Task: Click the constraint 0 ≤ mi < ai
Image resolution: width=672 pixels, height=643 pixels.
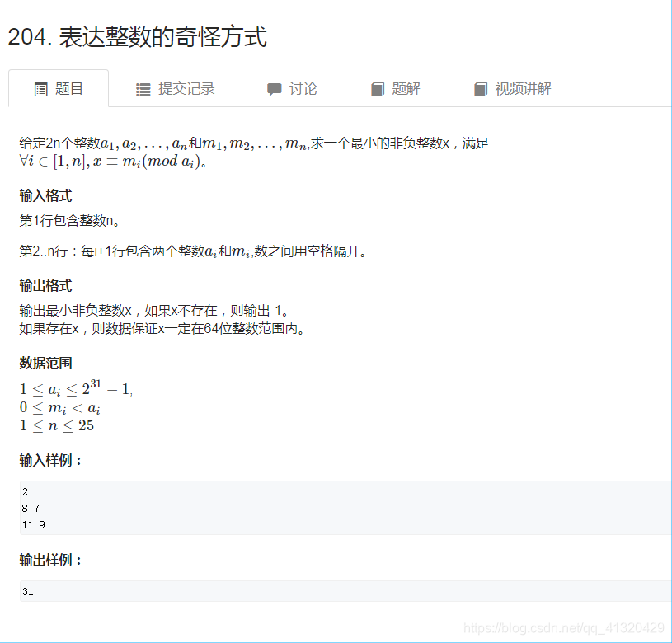Action: click(60, 407)
